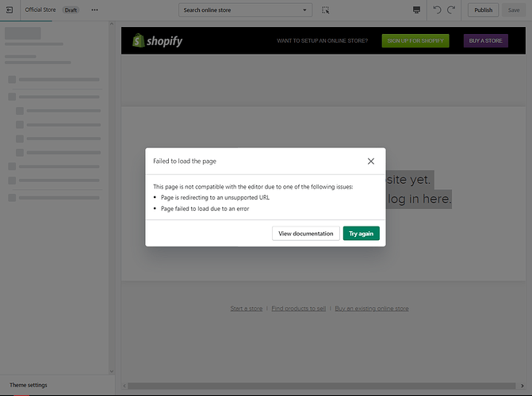This screenshot has height=396, width=532.
Task: Click 'Want to setup an online store?' text
Action: point(323,40)
